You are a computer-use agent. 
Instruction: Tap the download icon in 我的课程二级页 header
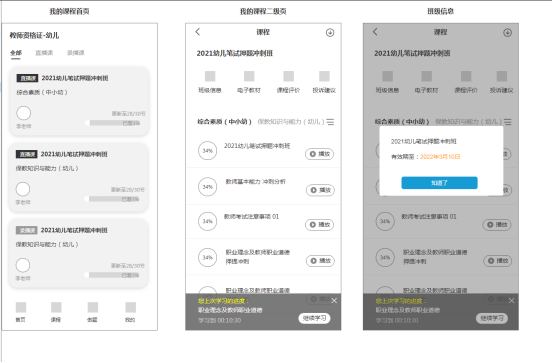coord(330,32)
